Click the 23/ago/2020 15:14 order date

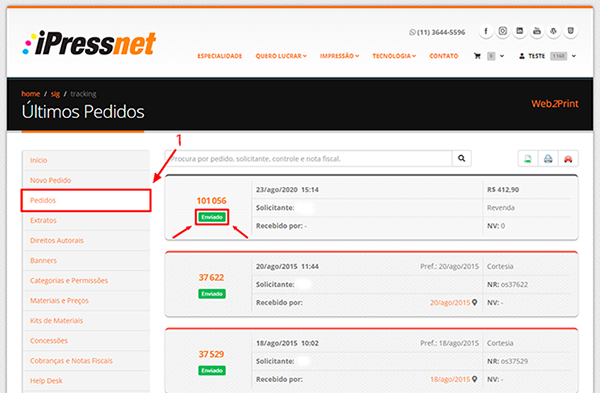(x=287, y=190)
